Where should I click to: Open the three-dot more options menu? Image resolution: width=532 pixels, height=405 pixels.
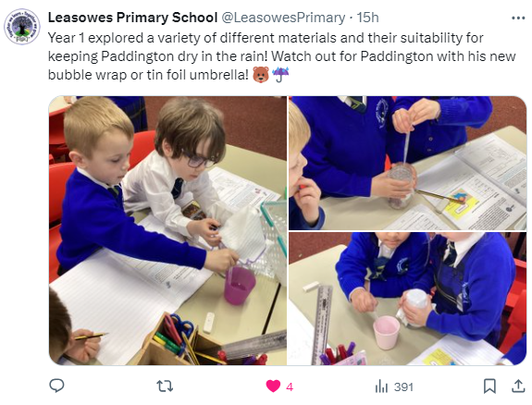pyautogui.click(x=518, y=18)
